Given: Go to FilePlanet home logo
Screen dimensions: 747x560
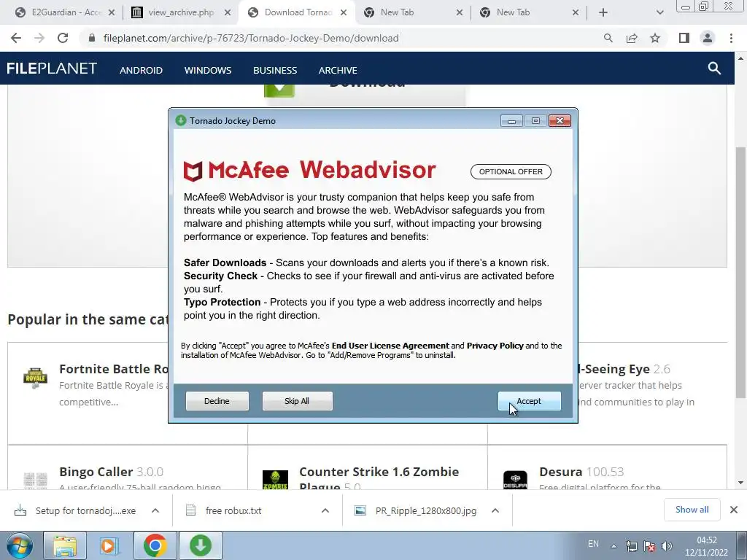Looking at the screenshot, I should click(x=52, y=69).
